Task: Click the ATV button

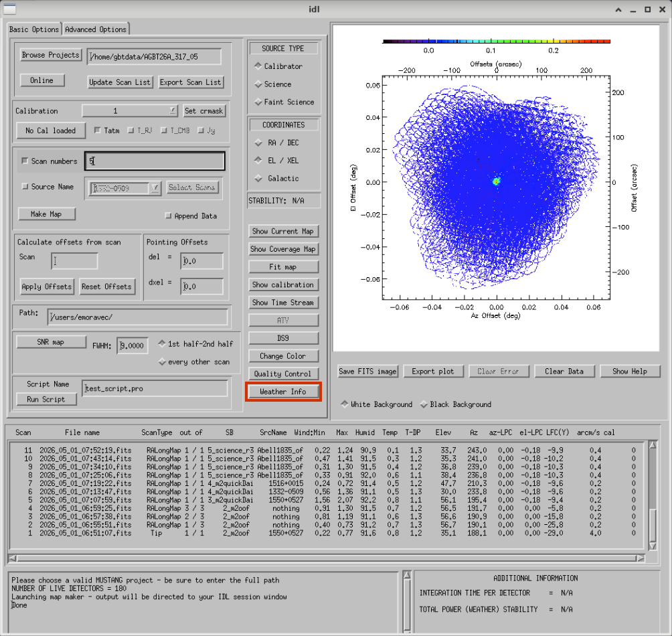Action: click(x=283, y=320)
